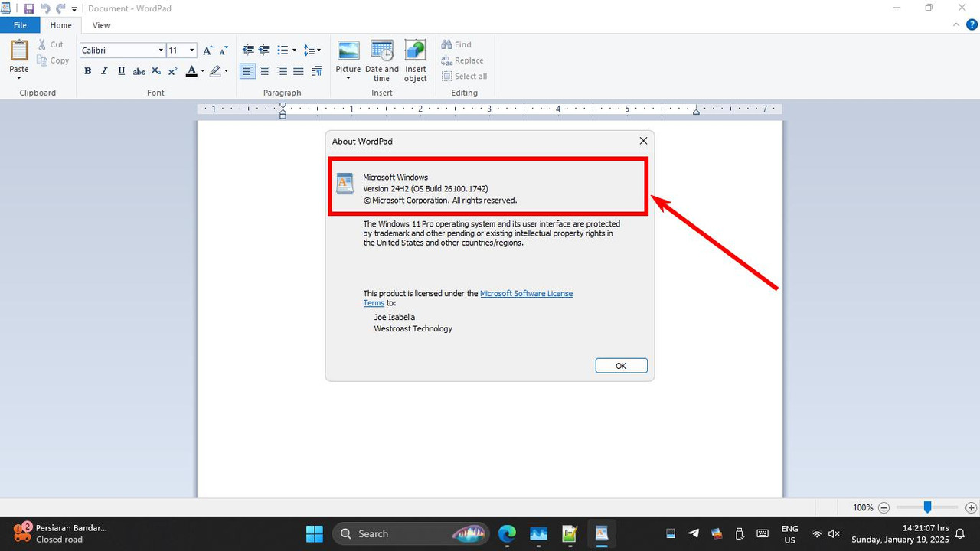This screenshot has height=551, width=980.
Task: Expand the Paste options arrow
Action: point(19,79)
